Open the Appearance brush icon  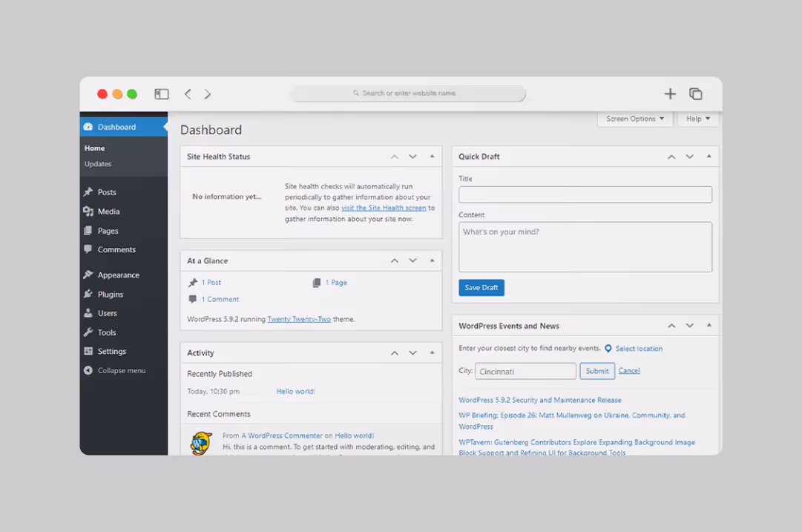tap(88, 275)
